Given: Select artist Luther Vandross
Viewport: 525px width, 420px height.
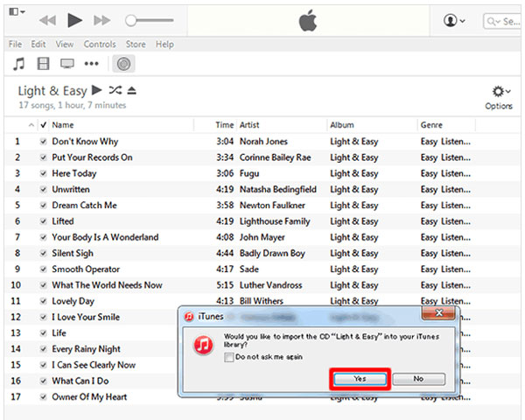Looking at the screenshot, I should pos(271,285).
